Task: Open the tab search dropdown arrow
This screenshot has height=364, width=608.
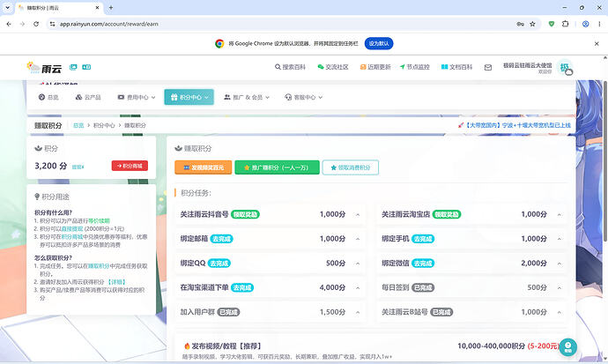Action: [7, 7]
